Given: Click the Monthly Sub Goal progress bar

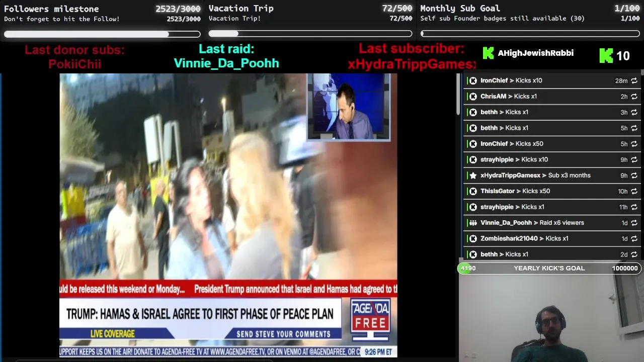Looking at the screenshot, I should (530, 34).
